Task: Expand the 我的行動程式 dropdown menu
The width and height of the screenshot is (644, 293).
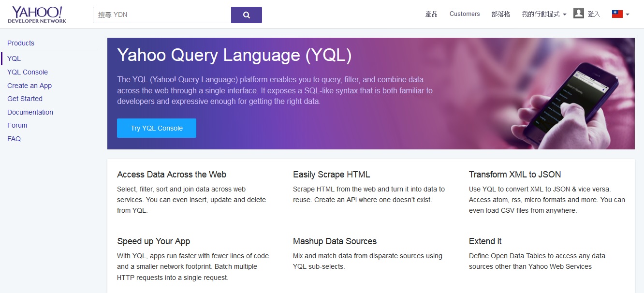Action: 544,14
